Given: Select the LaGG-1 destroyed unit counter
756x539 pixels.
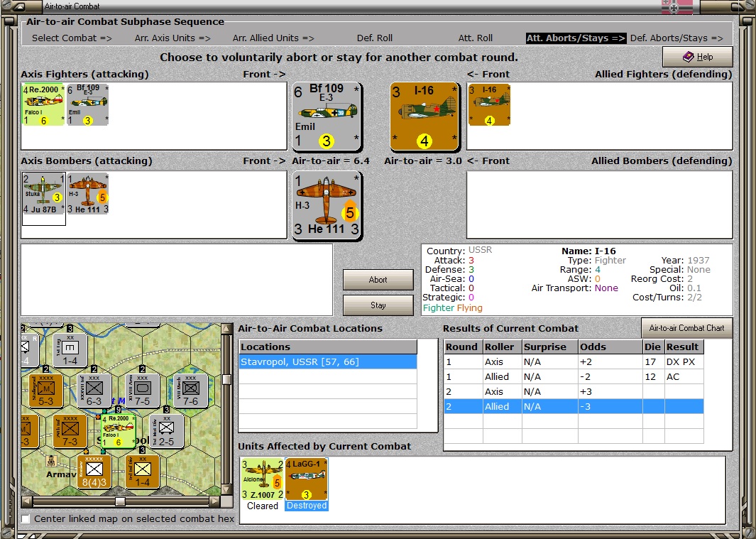Looking at the screenshot, I should (x=307, y=479).
